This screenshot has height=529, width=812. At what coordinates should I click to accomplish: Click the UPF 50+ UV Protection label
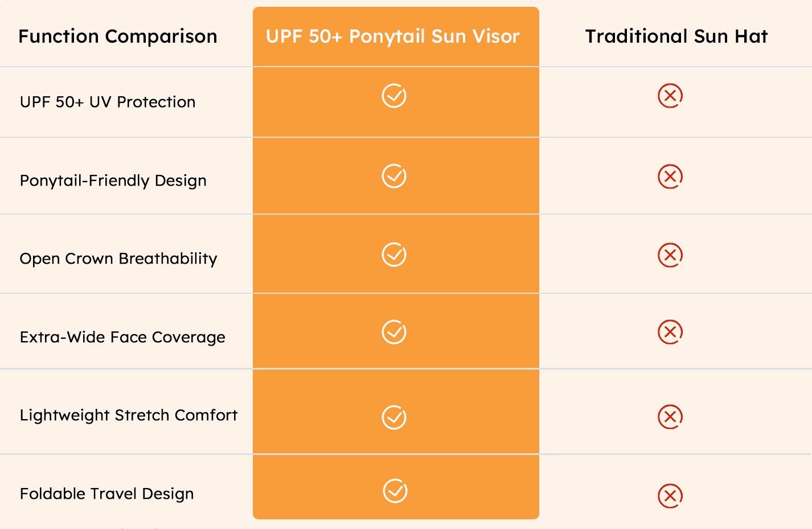click(x=108, y=102)
